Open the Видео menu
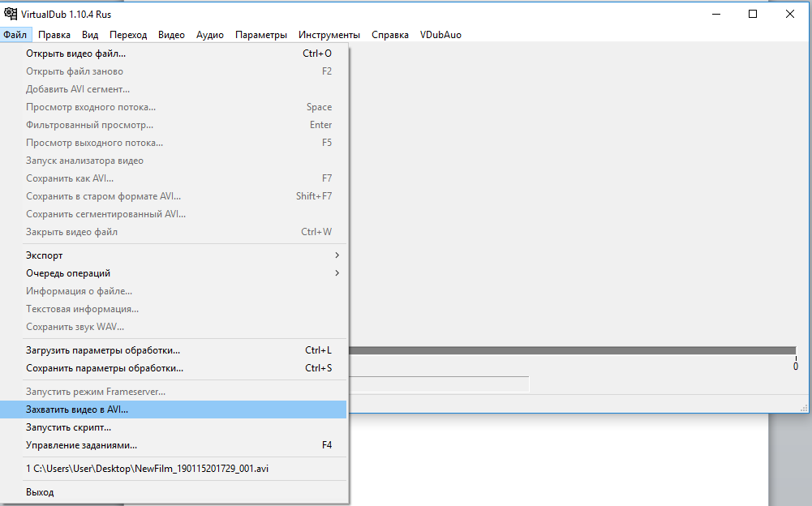This screenshot has height=506, width=812. (171, 35)
